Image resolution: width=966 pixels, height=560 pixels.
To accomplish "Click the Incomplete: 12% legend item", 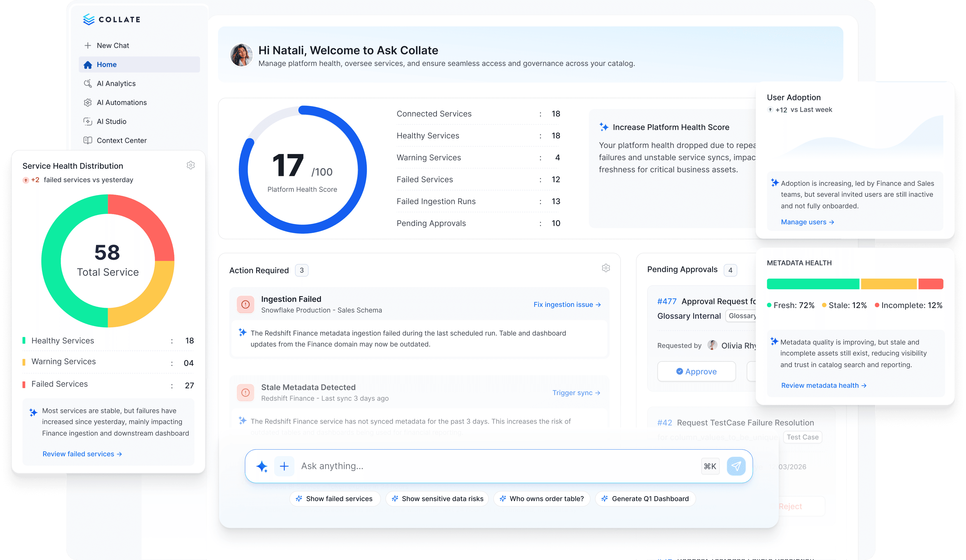I will 908,305.
